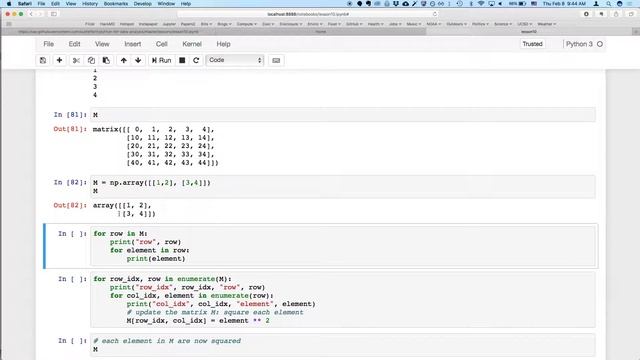The image size is (640, 360).
Task: Save the notebook with the floppy icon
Action: click(x=43, y=60)
